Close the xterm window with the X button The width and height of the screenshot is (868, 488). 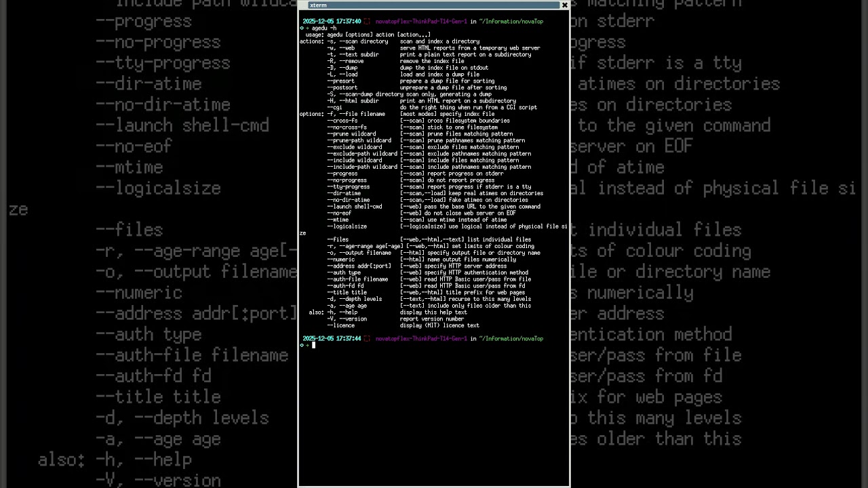click(x=564, y=5)
